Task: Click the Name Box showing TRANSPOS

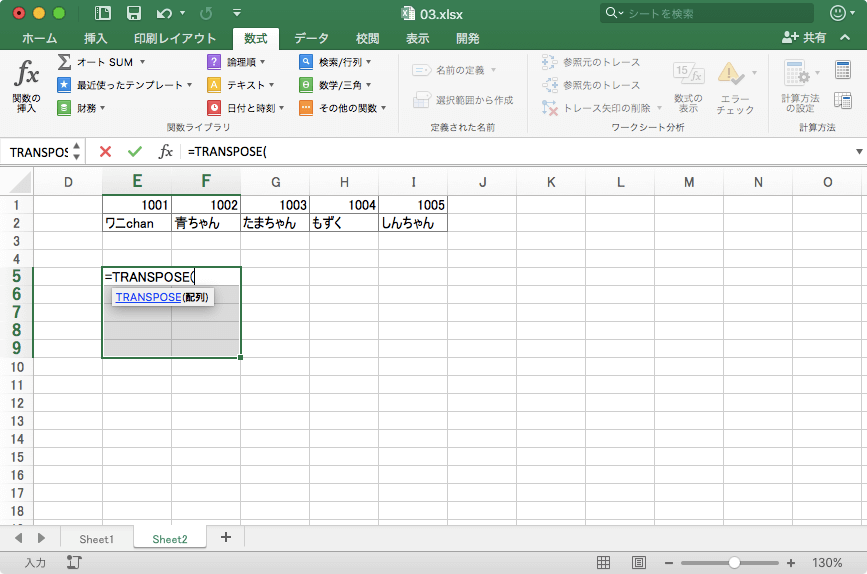Action: (x=39, y=152)
